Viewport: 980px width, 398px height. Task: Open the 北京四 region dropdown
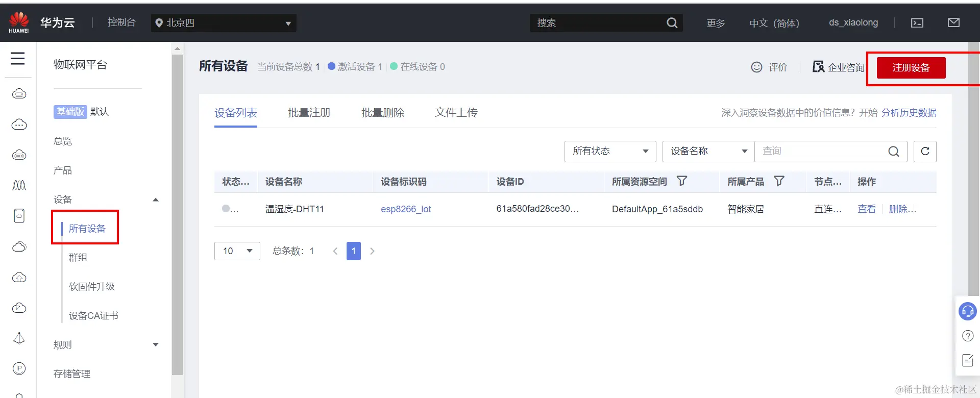coord(224,23)
